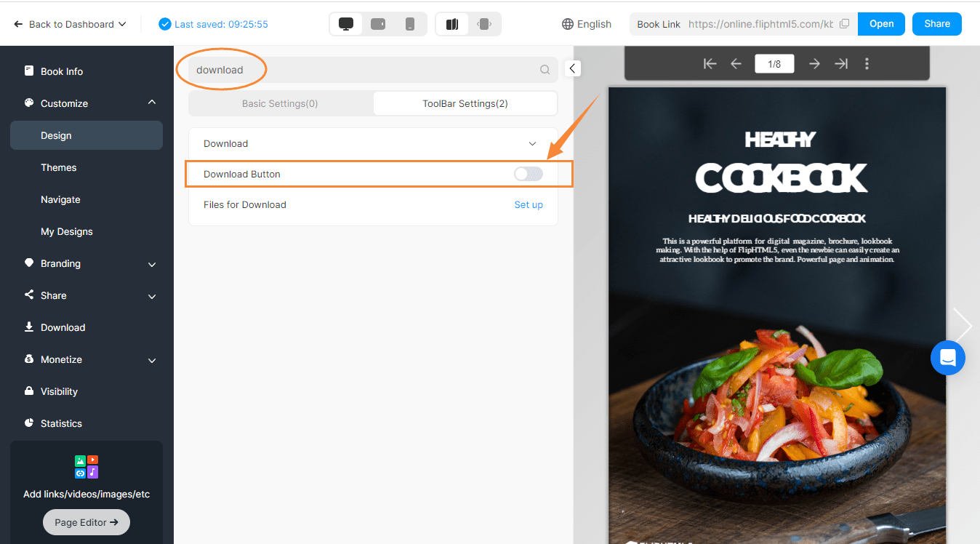Switch preview to tablet device icon
Image resolution: width=980 pixels, height=544 pixels.
click(377, 23)
